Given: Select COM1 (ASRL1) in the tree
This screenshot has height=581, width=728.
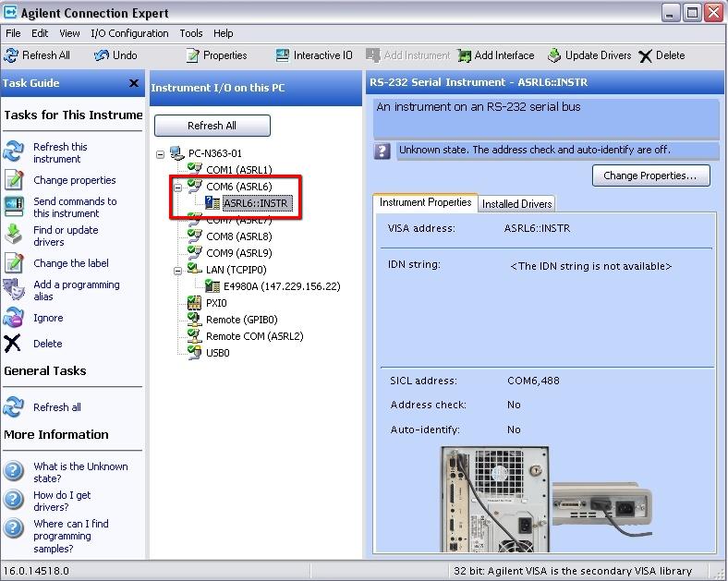Looking at the screenshot, I should (x=238, y=170).
